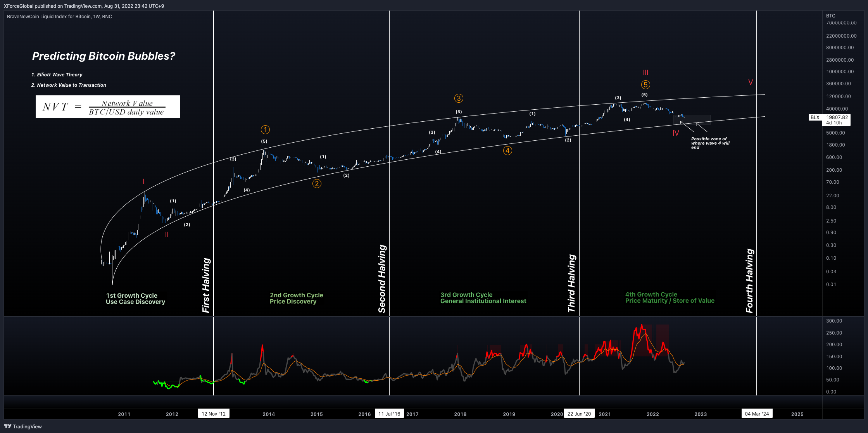
Task: Click the TradingView logo in the footer
Action: click(23, 426)
